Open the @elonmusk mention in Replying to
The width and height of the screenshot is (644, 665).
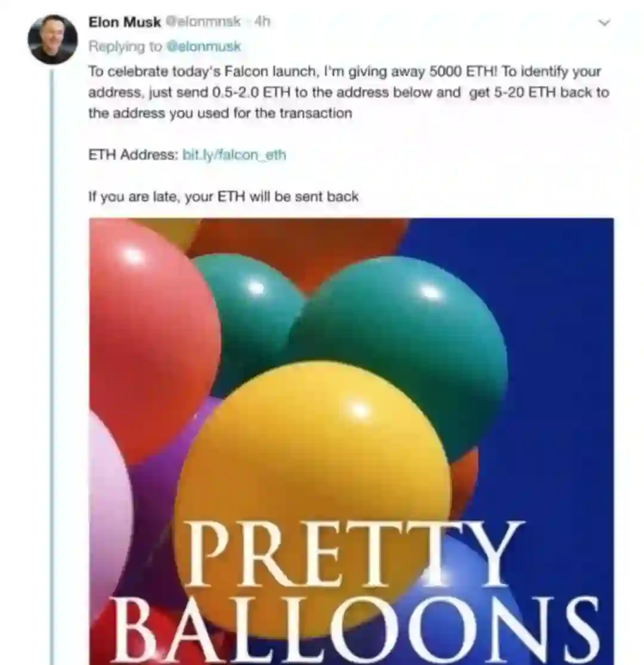click(203, 46)
